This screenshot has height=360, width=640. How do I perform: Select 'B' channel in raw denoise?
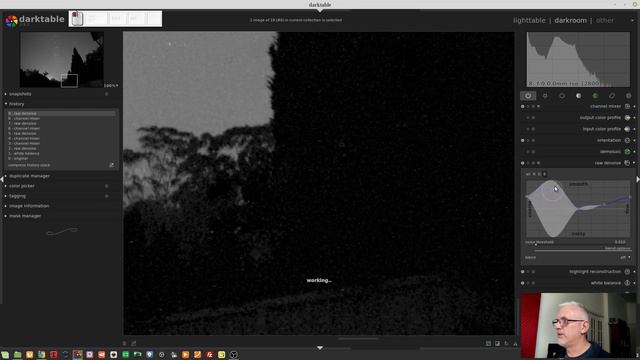pyautogui.click(x=544, y=174)
